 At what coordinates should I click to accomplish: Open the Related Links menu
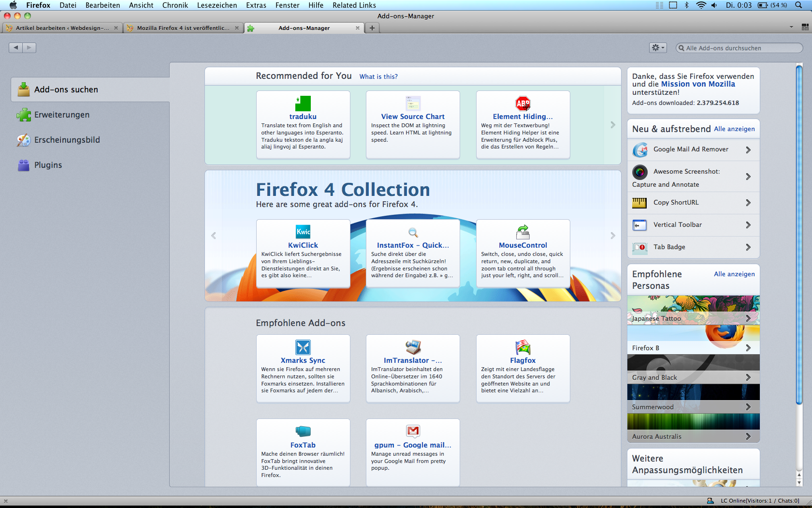(x=354, y=5)
